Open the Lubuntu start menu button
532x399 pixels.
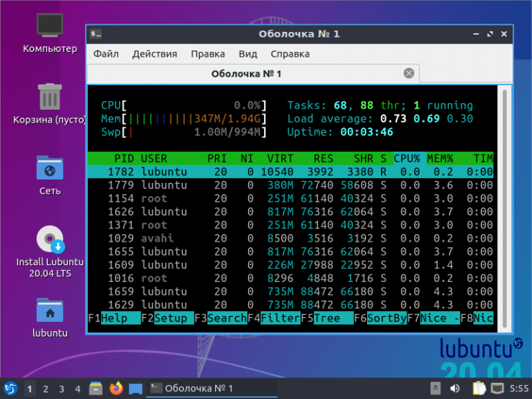click(x=10, y=389)
